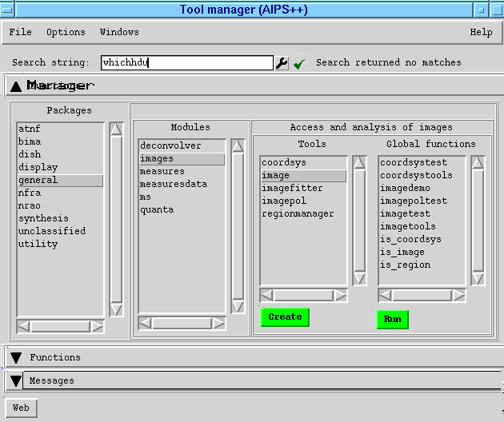This screenshot has height=422, width=504.
Task: Select the bima package
Action: (x=61, y=141)
